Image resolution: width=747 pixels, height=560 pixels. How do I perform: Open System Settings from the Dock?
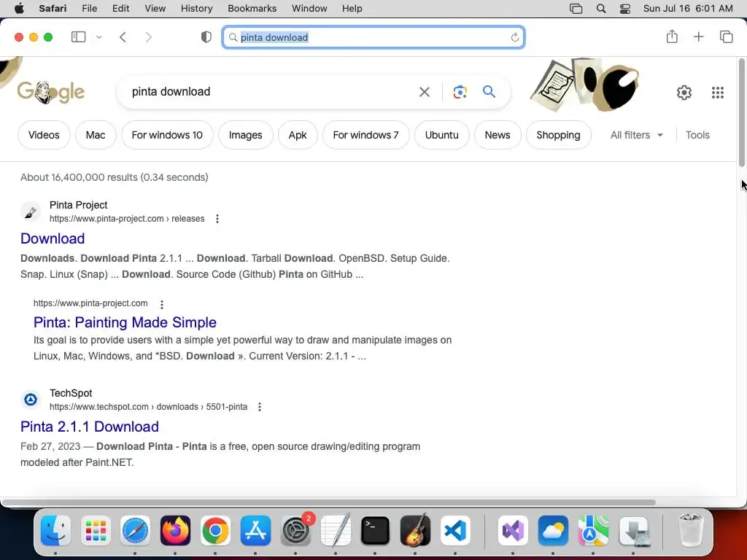click(295, 530)
